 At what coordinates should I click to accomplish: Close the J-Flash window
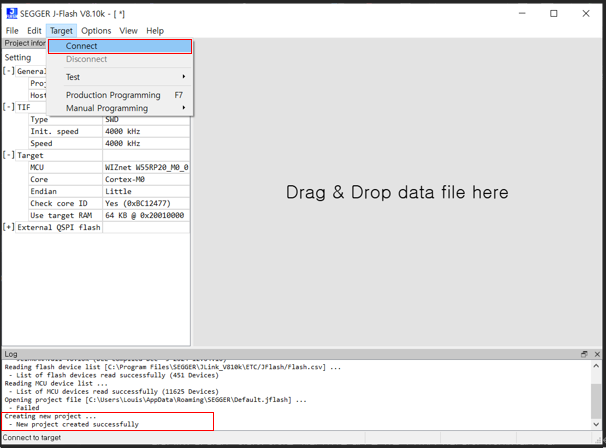tap(586, 14)
